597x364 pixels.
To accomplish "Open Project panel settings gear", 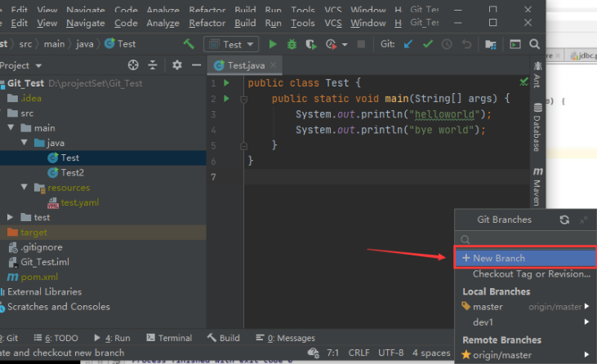I will click(177, 65).
